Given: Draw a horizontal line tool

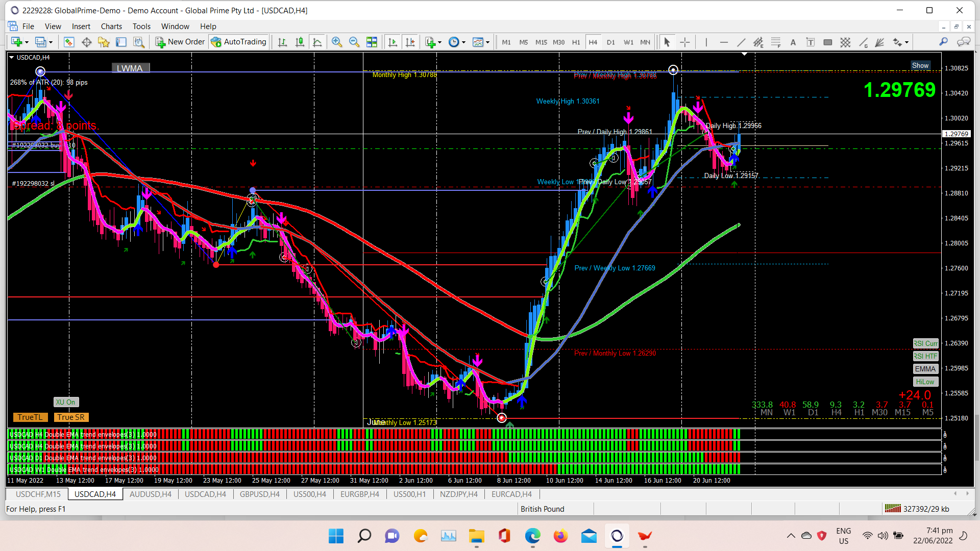Looking at the screenshot, I should (x=724, y=42).
